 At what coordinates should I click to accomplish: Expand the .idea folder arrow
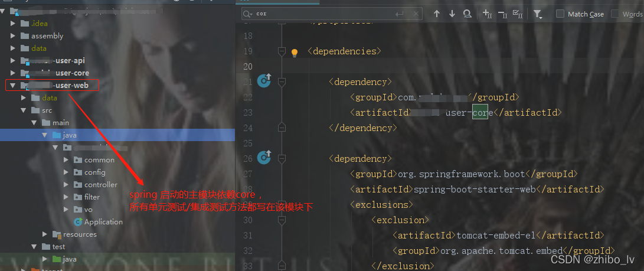pos(13,24)
